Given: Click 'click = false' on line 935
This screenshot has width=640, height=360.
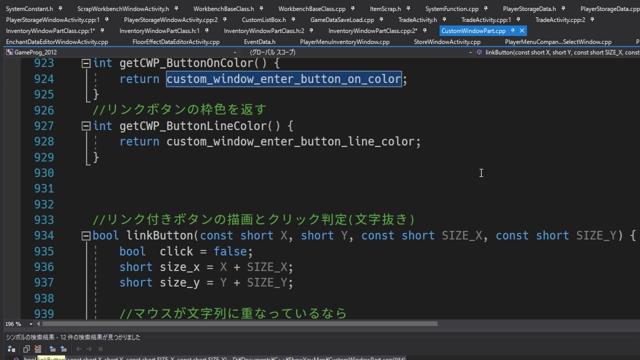Looking at the screenshot, I should [203, 251].
